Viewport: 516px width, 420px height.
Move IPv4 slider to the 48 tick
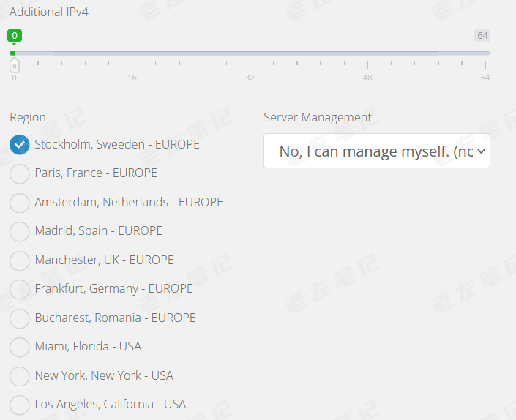tap(367, 53)
